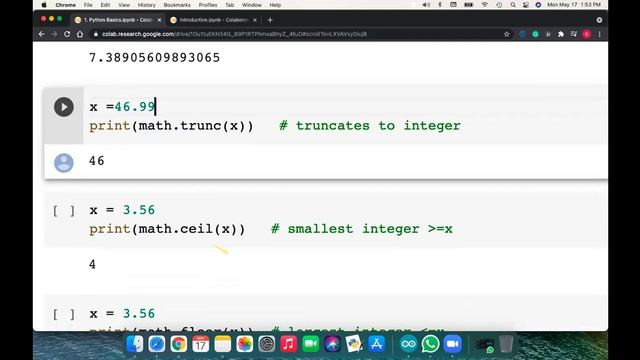This screenshot has height=360, width=640.
Task: Go forward in browser history
Action: pyautogui.click(x=54, y=34)
